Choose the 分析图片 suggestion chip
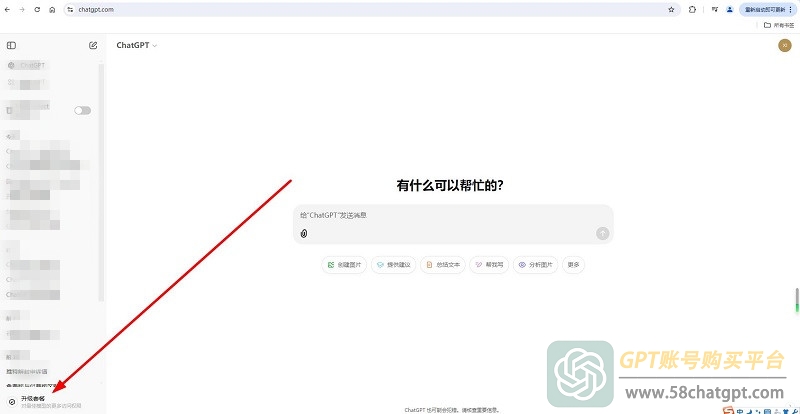Viewport: 800px width, 414px height. coord(535,265)
